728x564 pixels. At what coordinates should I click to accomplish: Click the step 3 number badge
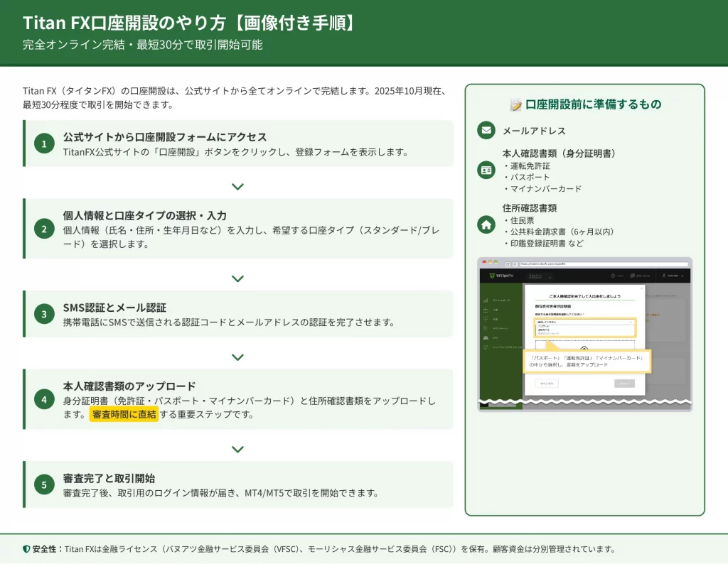[x=44, y=314]
